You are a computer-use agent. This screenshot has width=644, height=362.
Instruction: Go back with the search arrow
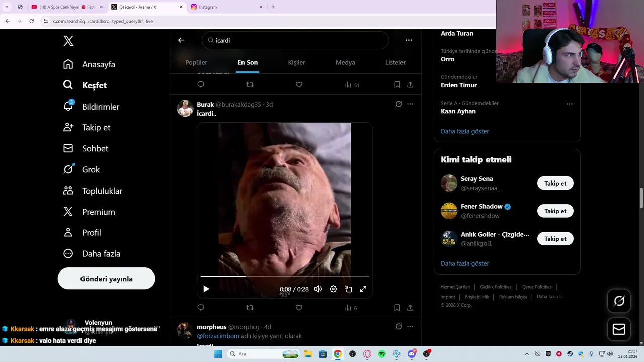[181, 40]
